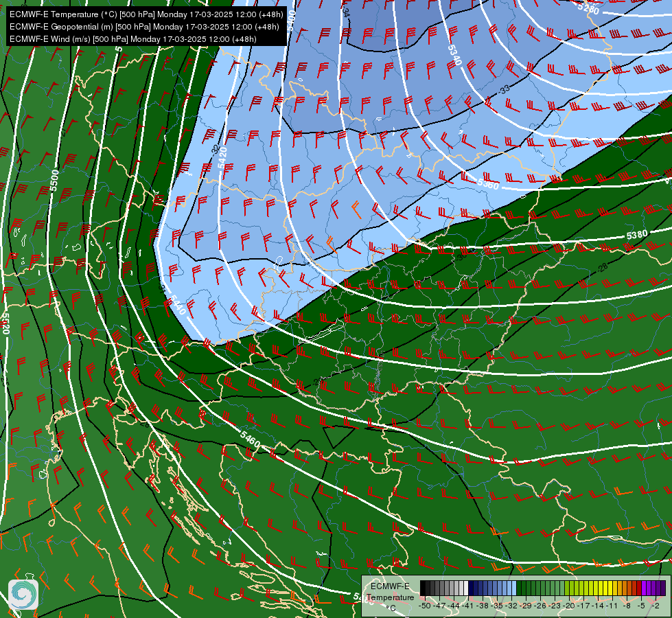Pick the lightest blue swatch above -32
672x618 pixels.
(514, 588)
